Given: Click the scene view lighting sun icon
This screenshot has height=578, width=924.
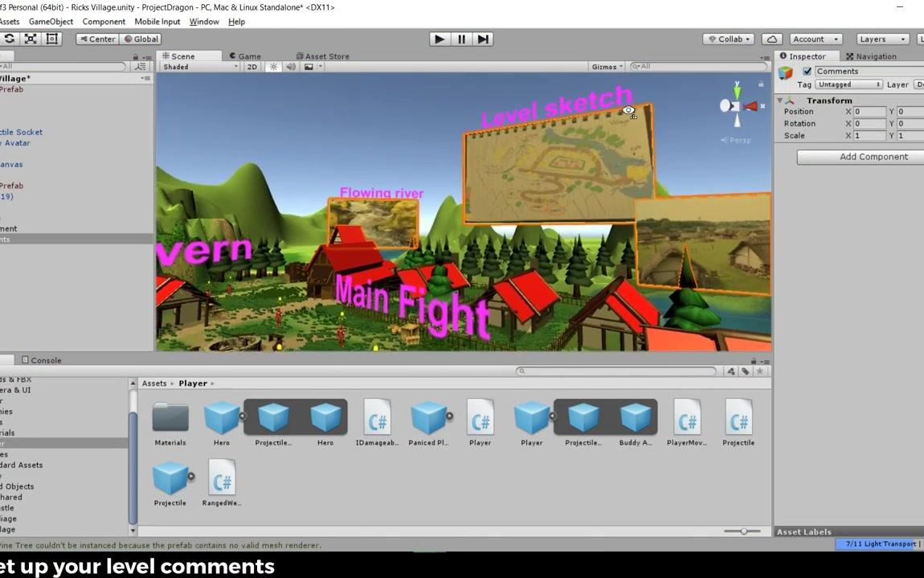Looking at the screenshot, I should click(x=273, y=67).
